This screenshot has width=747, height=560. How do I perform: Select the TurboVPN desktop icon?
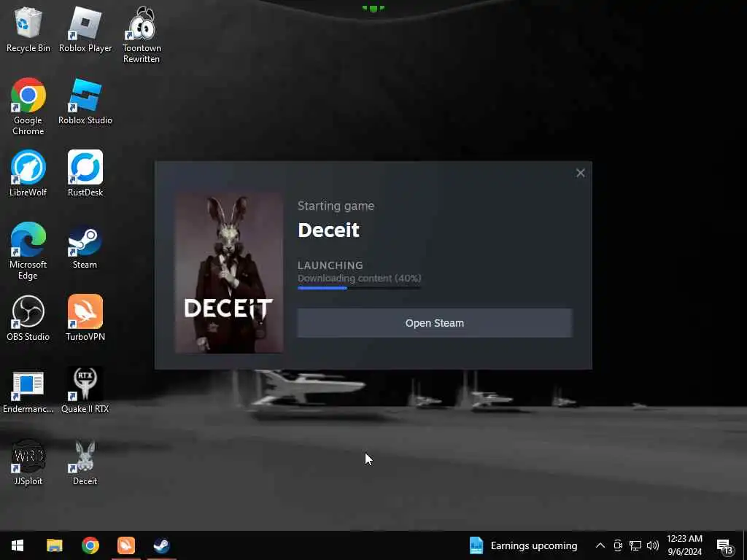point(85,318)
